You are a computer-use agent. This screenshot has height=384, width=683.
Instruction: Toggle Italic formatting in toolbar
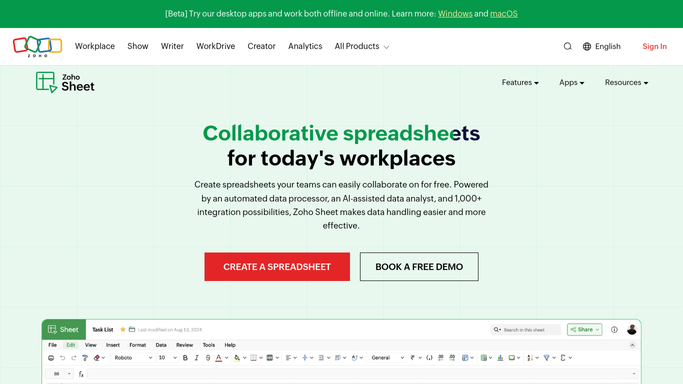pyautogui.click(x=196, y=358)
